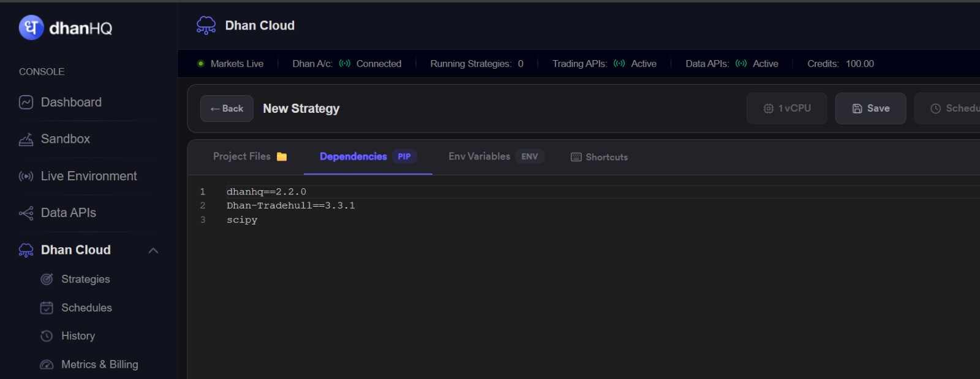The image size is (980, 379).
Task: Click the Strategies target icon
Action: click(x=47, y=279)
